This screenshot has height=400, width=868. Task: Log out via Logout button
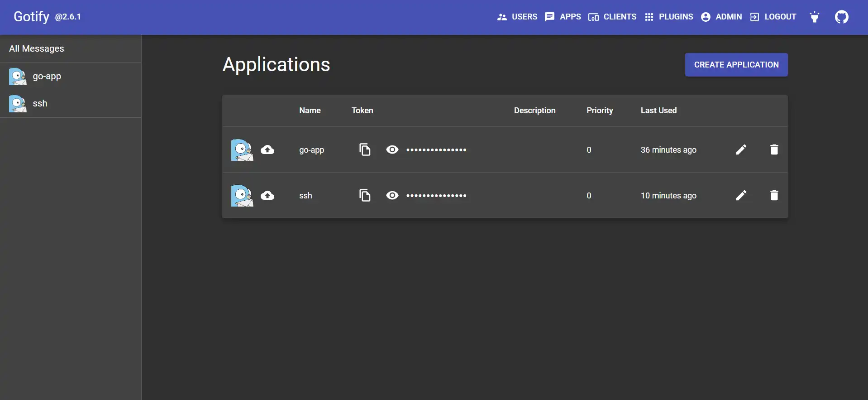pos(773,17)
